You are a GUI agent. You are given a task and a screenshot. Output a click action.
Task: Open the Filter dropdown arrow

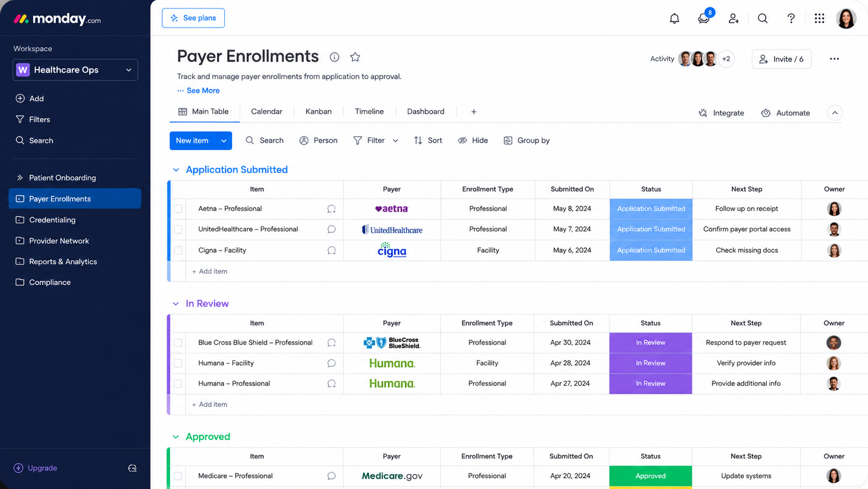point(395,141)
